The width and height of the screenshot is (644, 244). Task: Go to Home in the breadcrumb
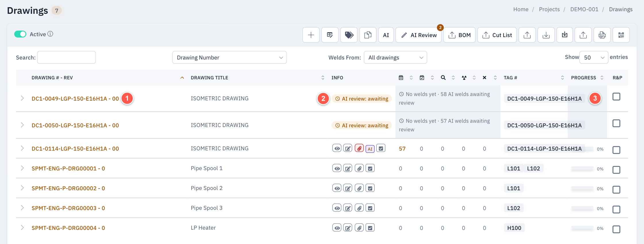point(521,9)
